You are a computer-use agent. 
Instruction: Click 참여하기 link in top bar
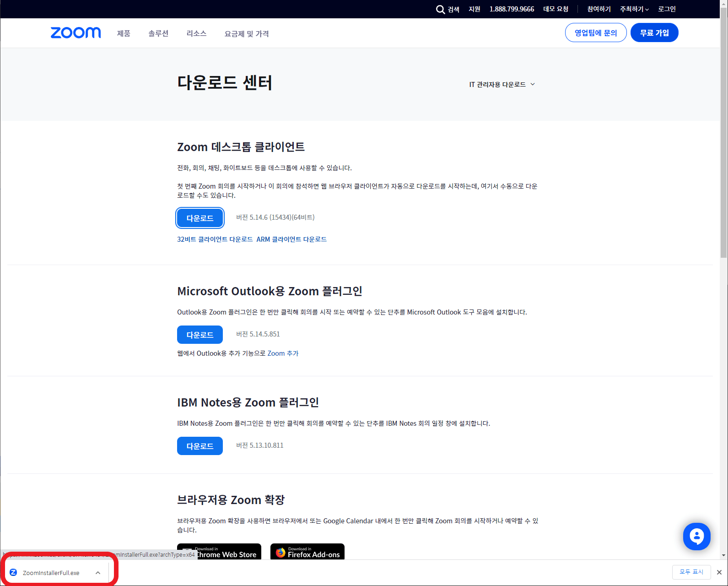click(x=599, y=9)
